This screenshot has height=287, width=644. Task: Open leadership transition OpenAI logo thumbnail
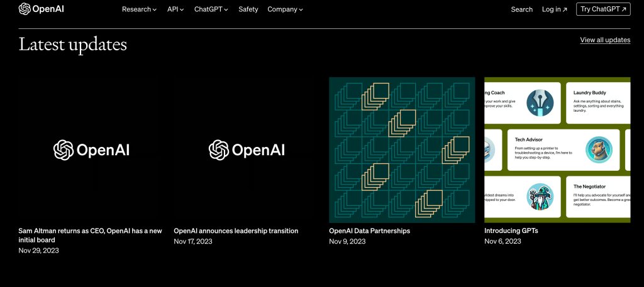(247, 150)
